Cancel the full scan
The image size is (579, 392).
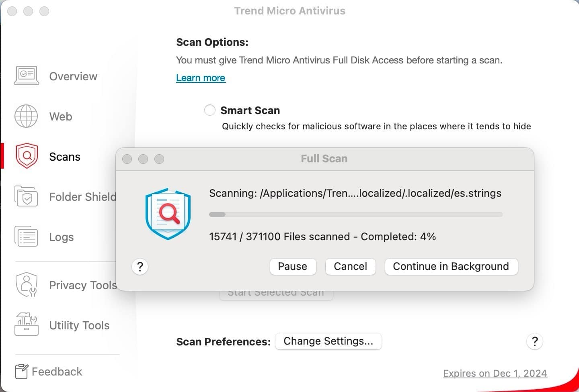point(351,267)
